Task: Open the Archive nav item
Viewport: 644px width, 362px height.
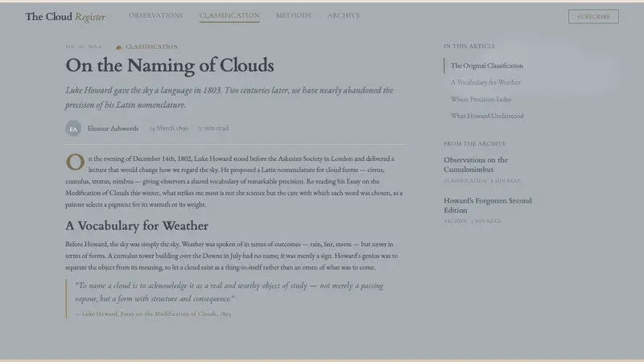Action: click(x=344, y=15)
